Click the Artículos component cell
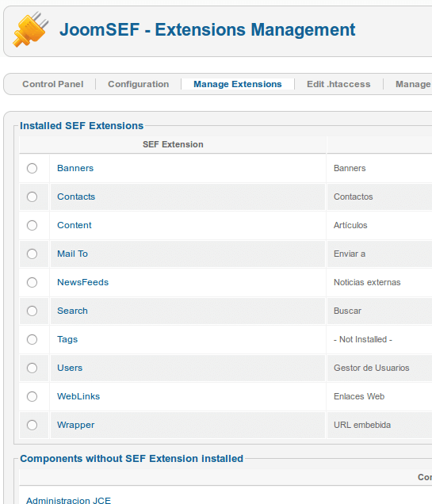This screenshot has height=504, width=432. tap(350, 225)
